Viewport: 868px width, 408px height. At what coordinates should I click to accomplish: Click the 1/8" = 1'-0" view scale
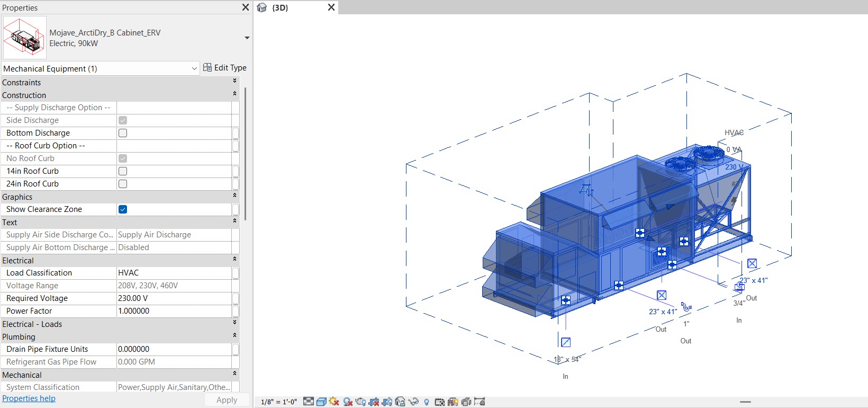tap(279, 402)
